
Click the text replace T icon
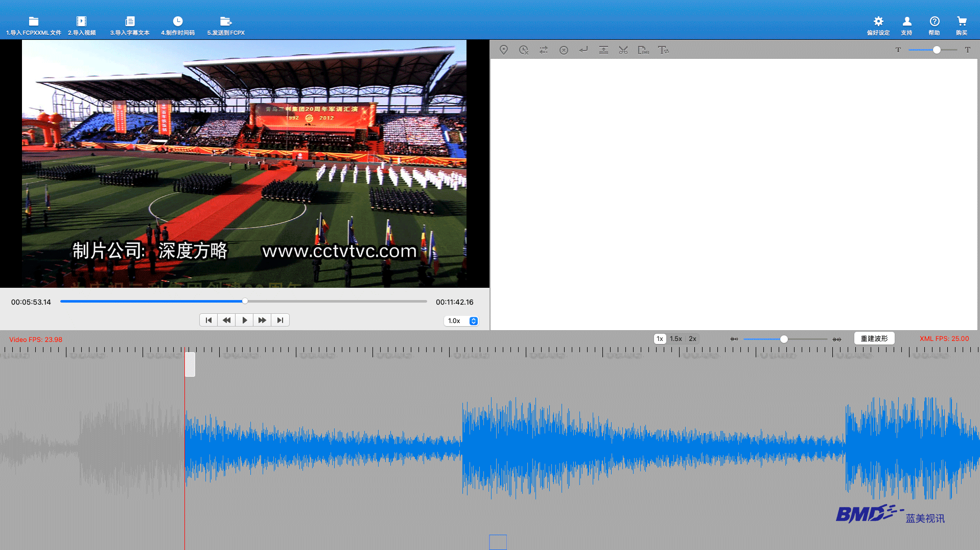point(663,50)
